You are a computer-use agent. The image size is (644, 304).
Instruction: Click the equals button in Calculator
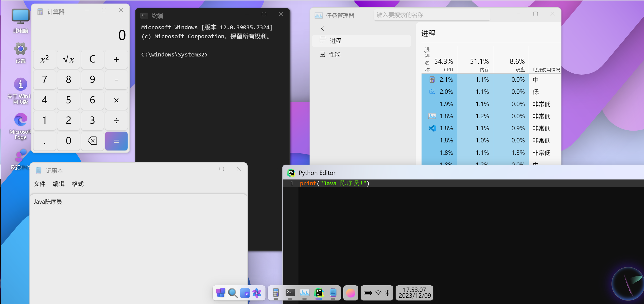coord(116,141)
